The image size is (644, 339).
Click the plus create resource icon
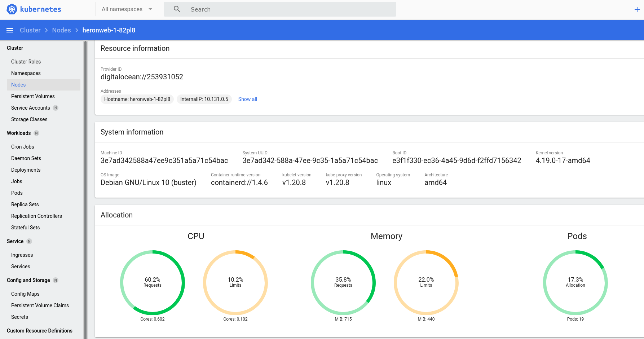click(637, 9)
